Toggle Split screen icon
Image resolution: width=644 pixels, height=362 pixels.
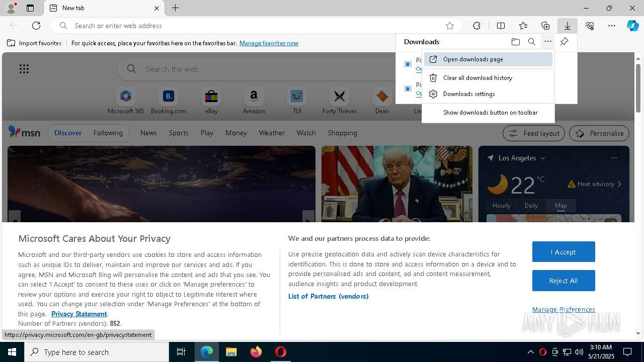tap(501, 26)
